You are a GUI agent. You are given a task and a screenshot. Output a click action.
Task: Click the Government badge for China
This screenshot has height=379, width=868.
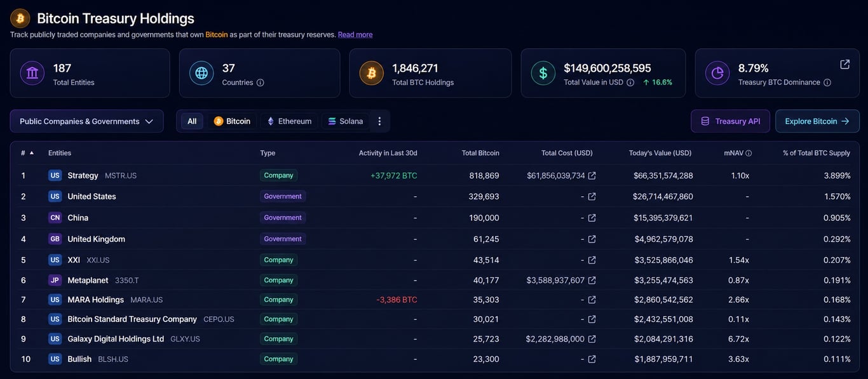pos(283,218)
